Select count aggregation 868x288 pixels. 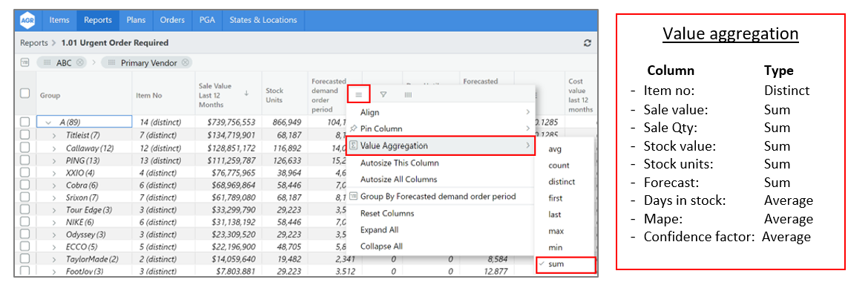565,166
